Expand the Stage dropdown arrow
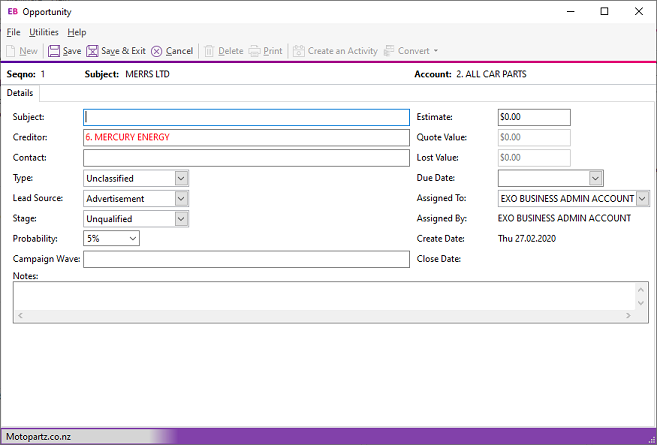 (181, 219)
